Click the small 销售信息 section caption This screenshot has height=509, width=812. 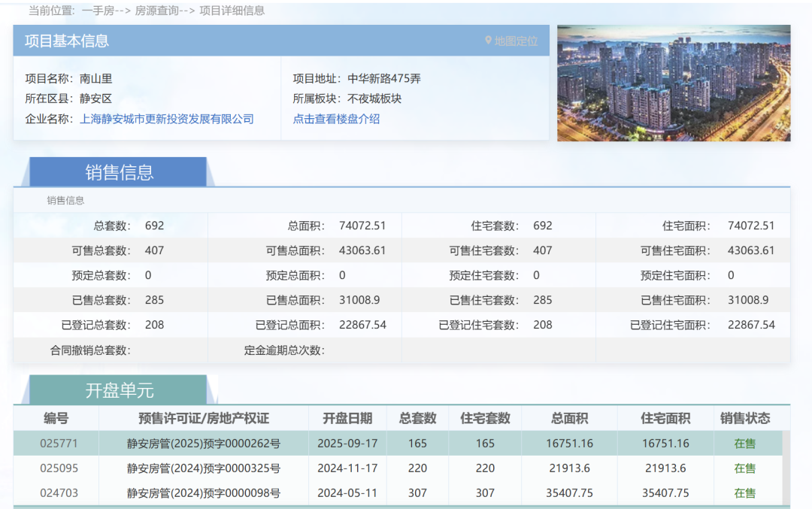(x=65, y=201)
